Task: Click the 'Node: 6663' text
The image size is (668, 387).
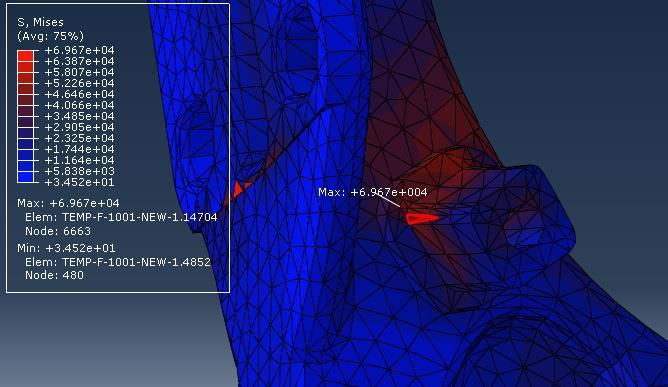Action: pyautogui.click(x=58, y=231)
